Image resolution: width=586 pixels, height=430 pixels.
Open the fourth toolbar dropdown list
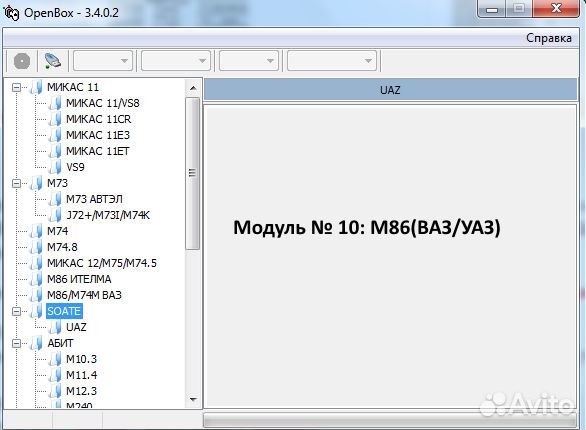[331, 61]
